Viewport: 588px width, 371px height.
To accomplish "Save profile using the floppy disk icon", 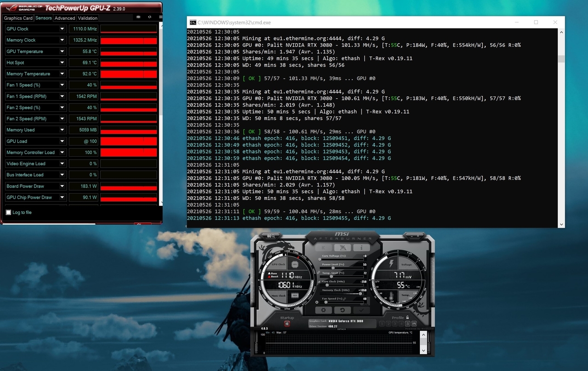I will (413, 324).
